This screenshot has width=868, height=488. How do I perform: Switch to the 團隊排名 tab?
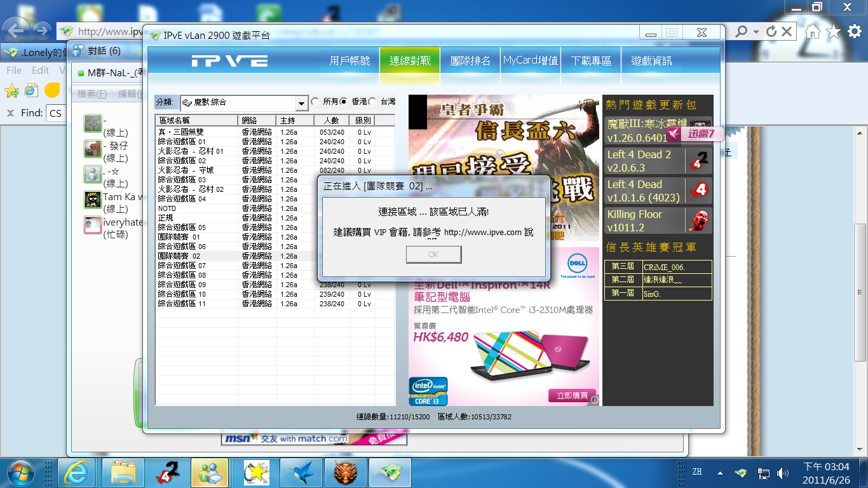click(x=470, y=61)
